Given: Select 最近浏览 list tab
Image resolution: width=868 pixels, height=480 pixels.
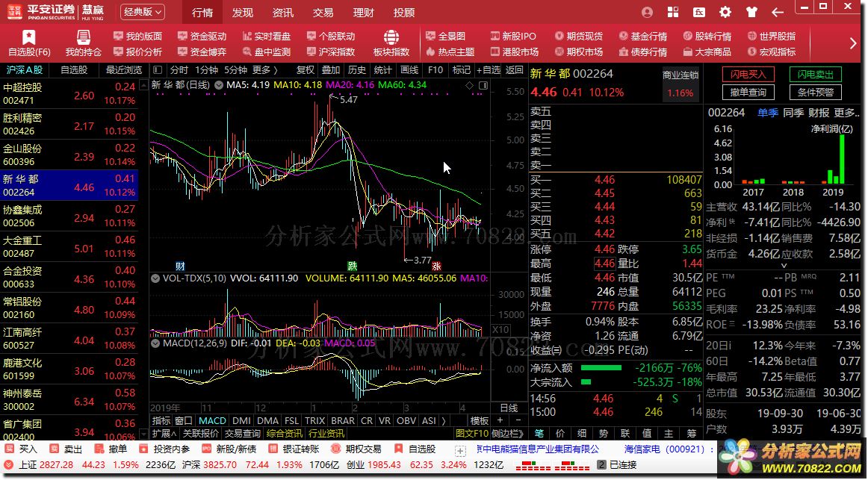Looking at the screenshot, I should [124, 69].
